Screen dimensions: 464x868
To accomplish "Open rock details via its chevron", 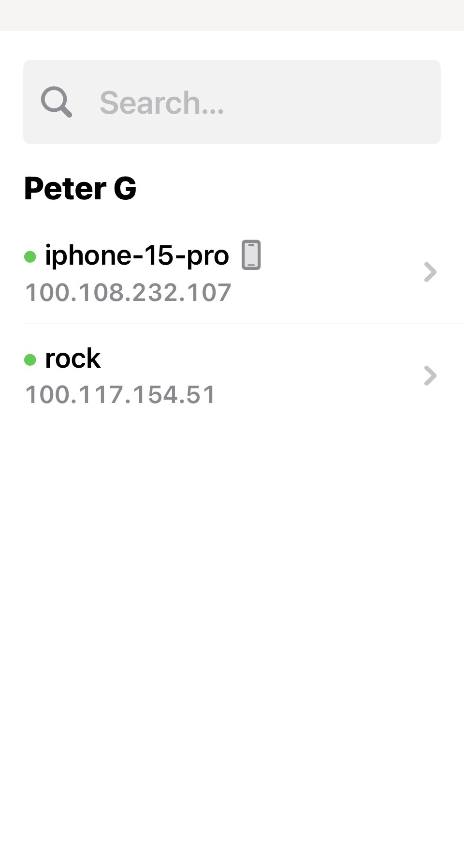I will coord(430,375).
